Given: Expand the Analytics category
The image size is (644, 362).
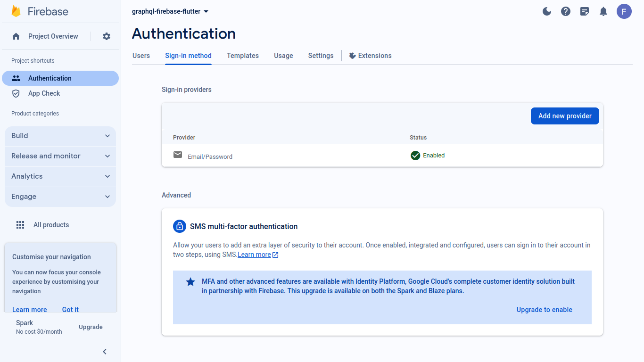Looking at the screenshot, I should coord(60,176).
